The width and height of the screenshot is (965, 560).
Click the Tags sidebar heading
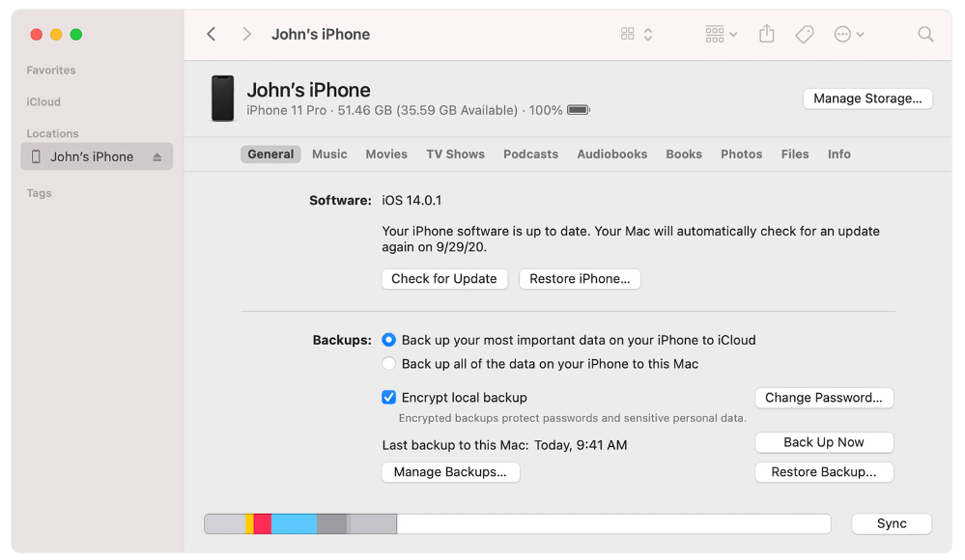tap(39, 193)
